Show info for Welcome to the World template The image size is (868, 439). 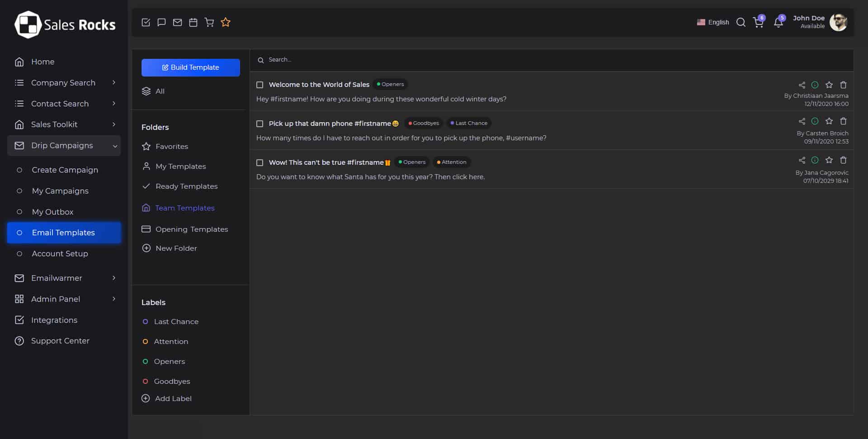815,85
